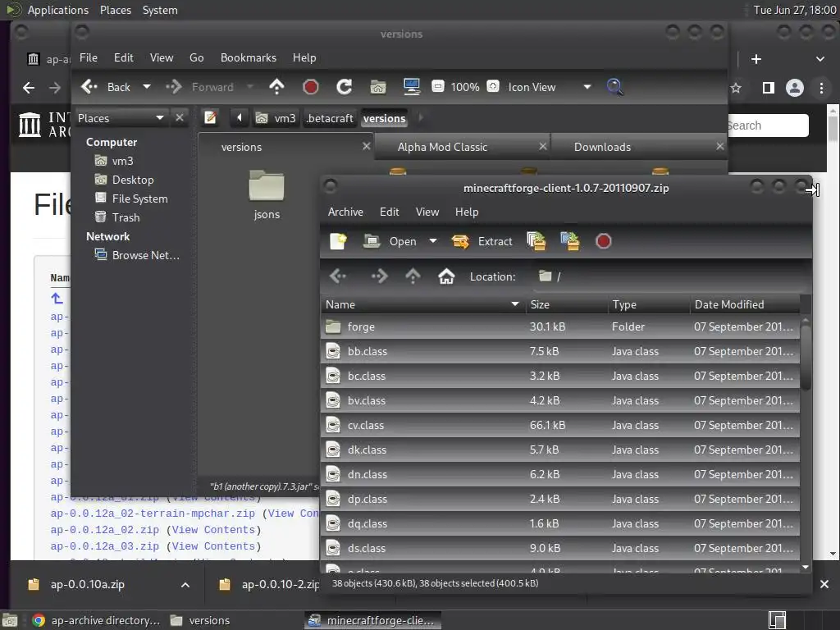Switch to the Alpha Mod Classic tab
The image size is (840, 630).
coord(442,147)
